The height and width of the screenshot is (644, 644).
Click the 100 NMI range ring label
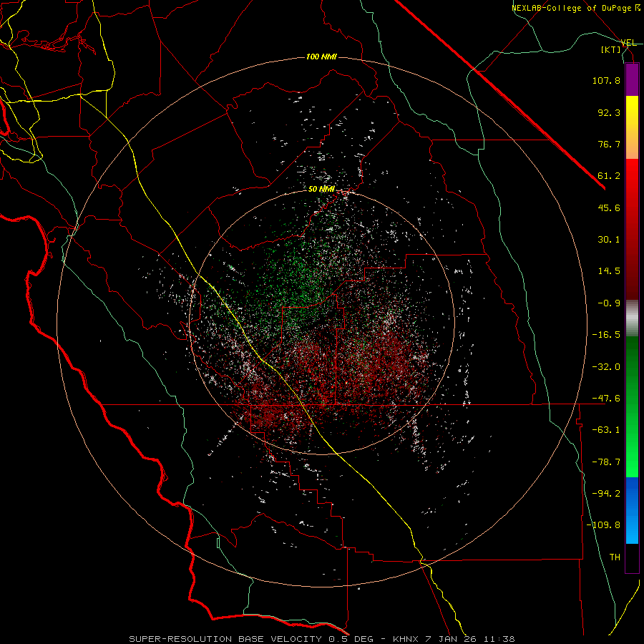(x=321, y=57)
